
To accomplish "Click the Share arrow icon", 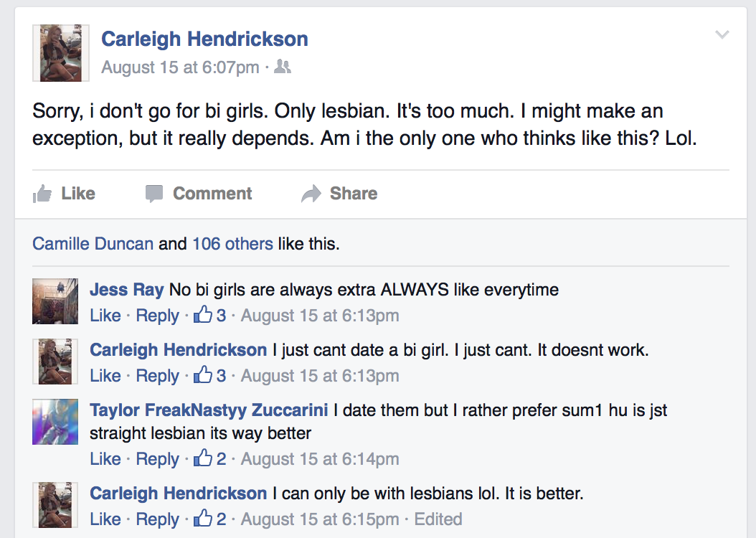I will (311, 194).
